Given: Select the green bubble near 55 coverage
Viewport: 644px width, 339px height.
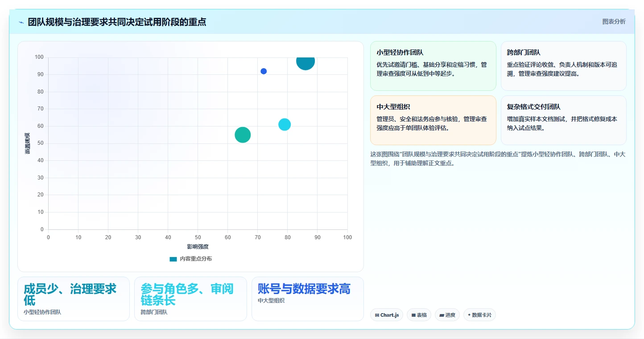Looking at the screenshot, I should tap(243, 135).
